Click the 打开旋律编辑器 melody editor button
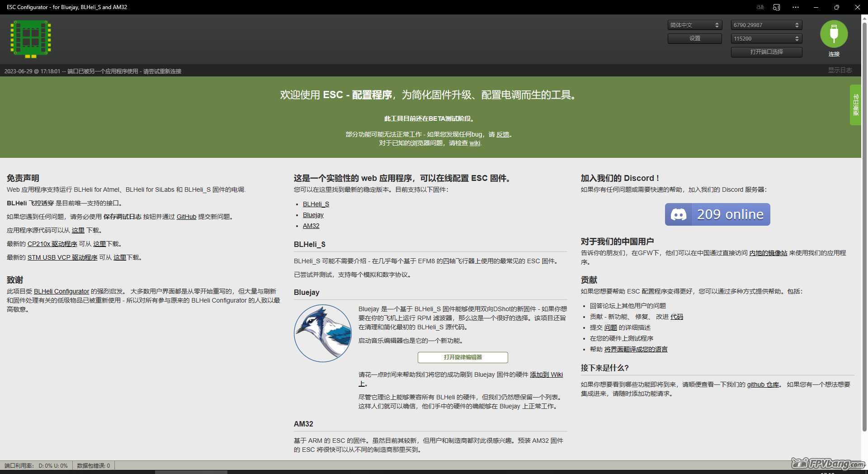This screenshot has width=868, height=474. [463, 357]
